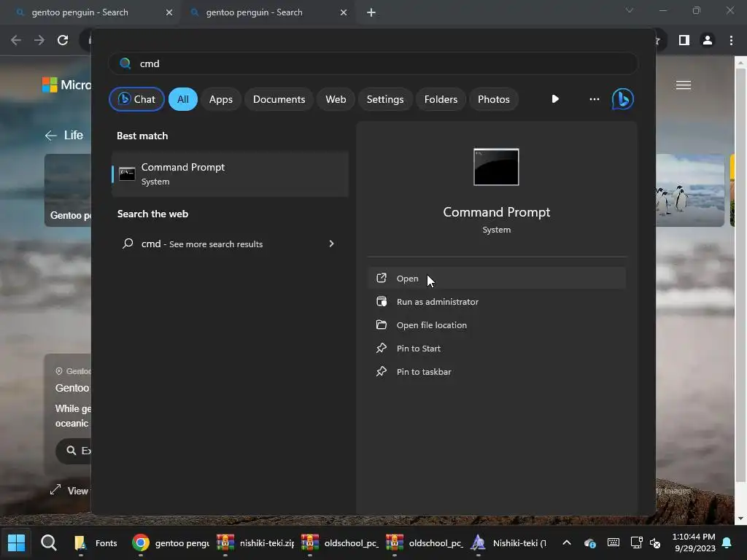Close the first gentoo penguin tab
The height and width of the screenshot is (560, 747).
click(x=169, y=12)
